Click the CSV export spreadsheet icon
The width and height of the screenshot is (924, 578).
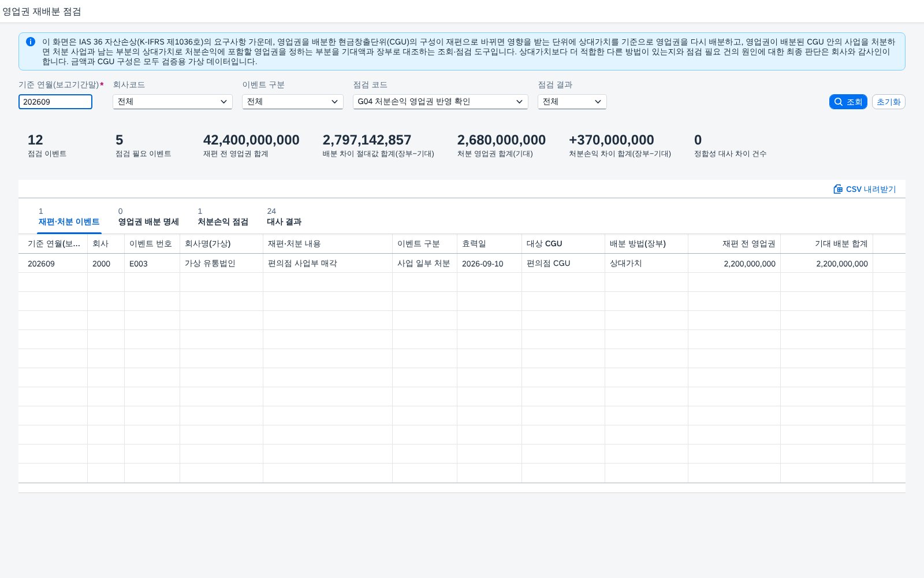tap(838, 189)
